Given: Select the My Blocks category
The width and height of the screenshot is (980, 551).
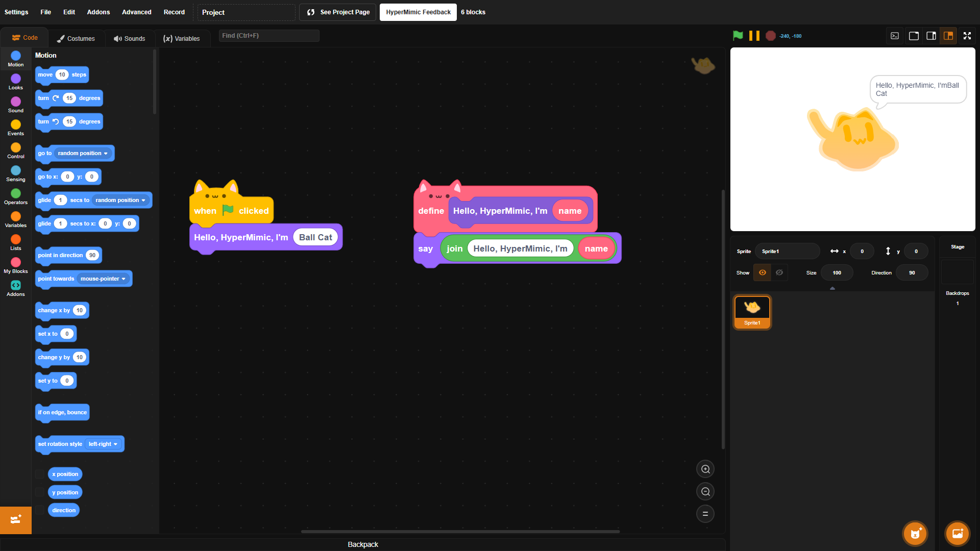Looking at the screenshot, I should tap(16, 265).
